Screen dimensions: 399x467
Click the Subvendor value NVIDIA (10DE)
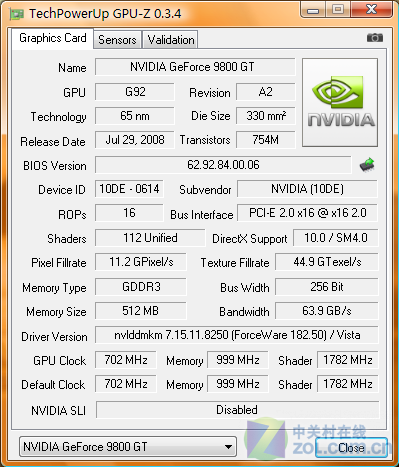click(x=307, y=189)
